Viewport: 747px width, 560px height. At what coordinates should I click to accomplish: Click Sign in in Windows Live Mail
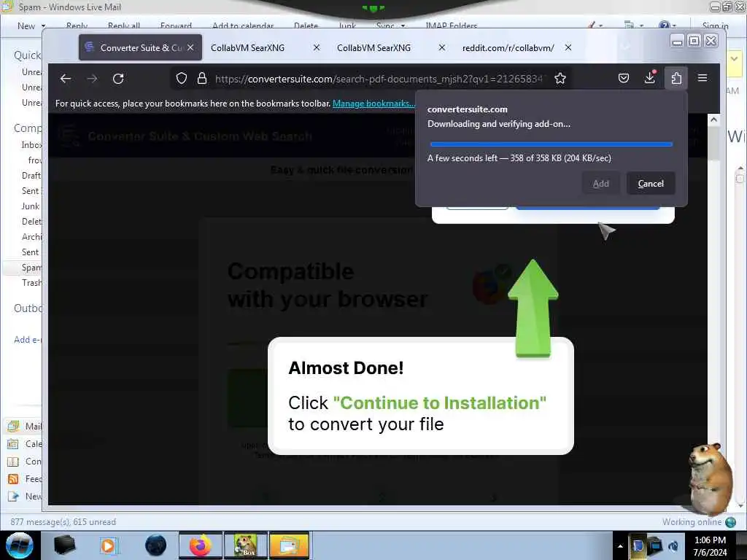(x=715, y=26)
